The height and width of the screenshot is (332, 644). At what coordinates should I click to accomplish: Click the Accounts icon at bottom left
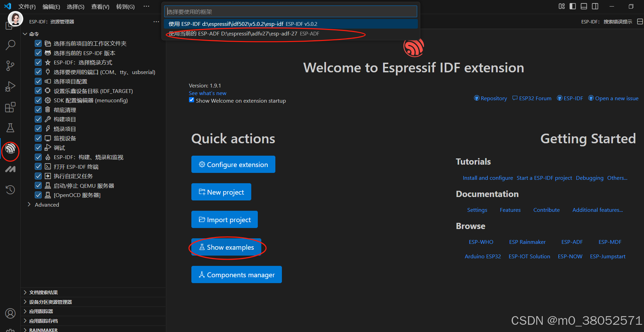pos(10,313)
